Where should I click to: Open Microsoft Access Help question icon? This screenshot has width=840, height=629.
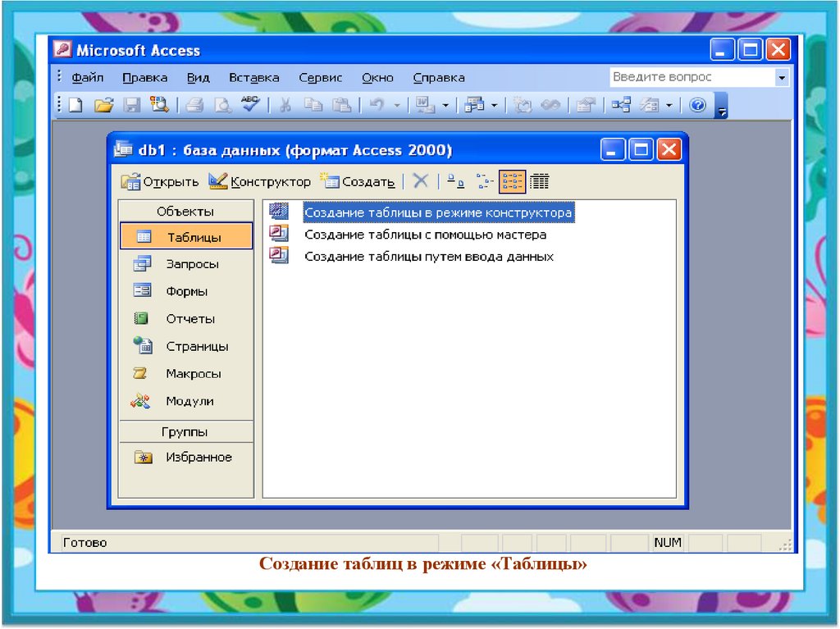pos(697,104)
